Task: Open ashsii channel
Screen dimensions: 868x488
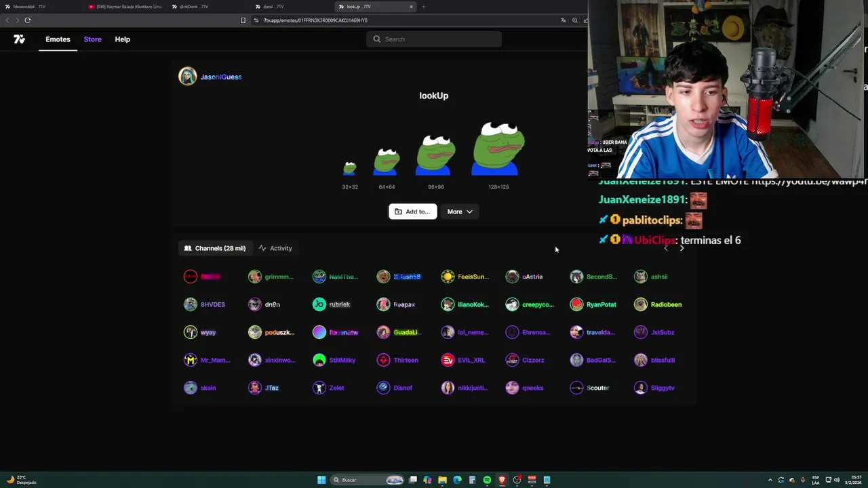Action: 652,277
